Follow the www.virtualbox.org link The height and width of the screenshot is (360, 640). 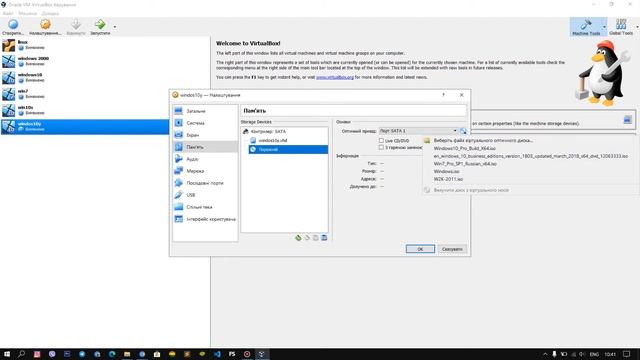click(x=335, y=77)
